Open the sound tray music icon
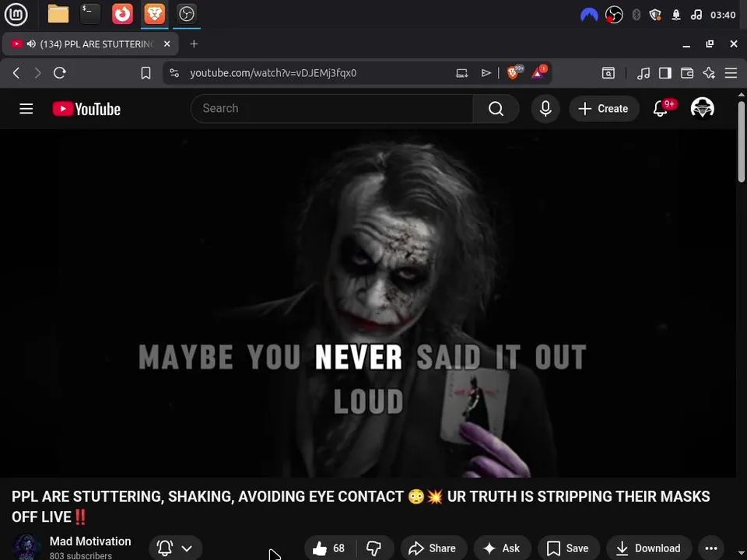 (x=696, y=15)
